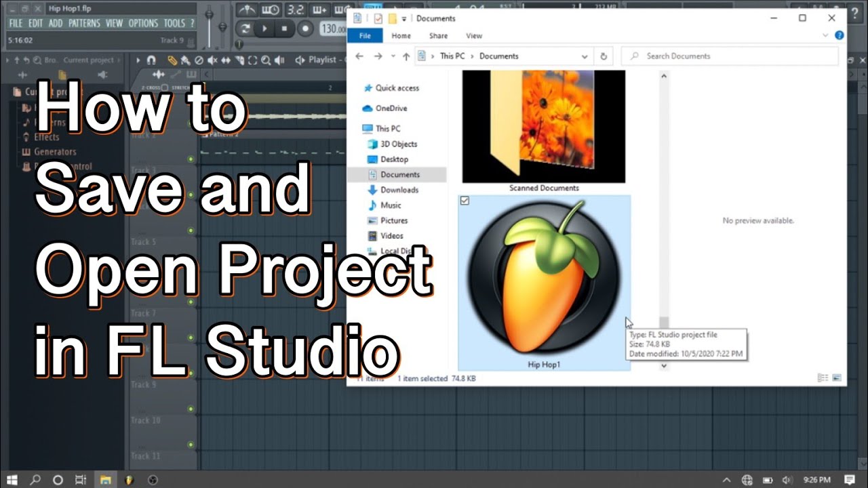Start playback with the Play button
Viewport: 868px width, 488px height.
tap(264, 28)
